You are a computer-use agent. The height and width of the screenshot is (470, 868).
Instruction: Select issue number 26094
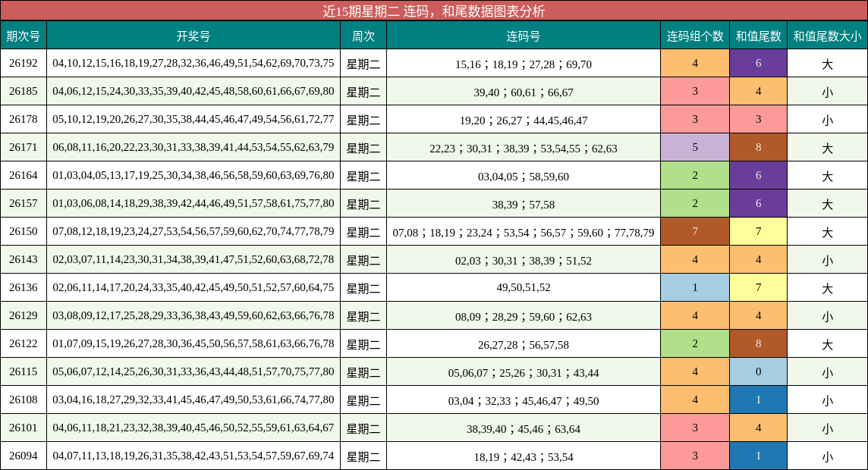[24, 456]
